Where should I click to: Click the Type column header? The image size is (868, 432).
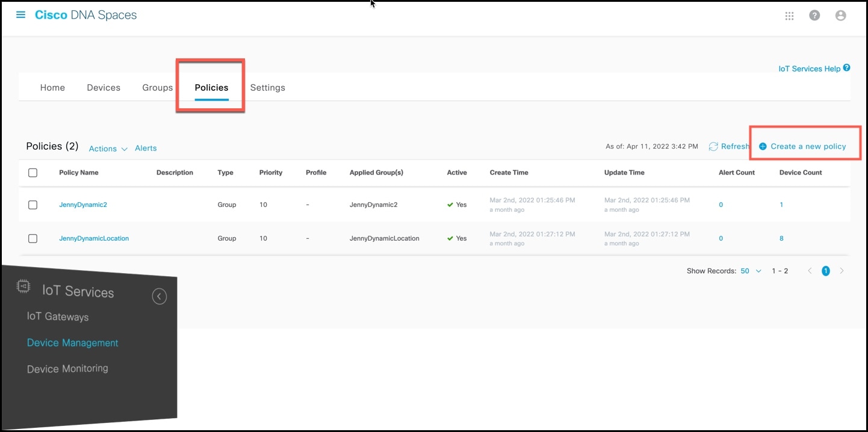click(225, 173)
